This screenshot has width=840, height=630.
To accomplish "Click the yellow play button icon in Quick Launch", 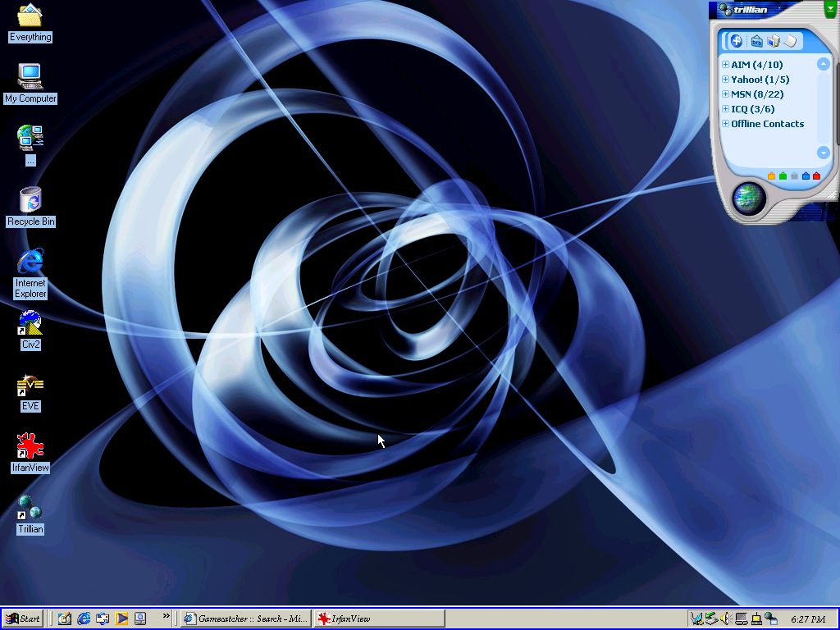I will tap(121, 619).
